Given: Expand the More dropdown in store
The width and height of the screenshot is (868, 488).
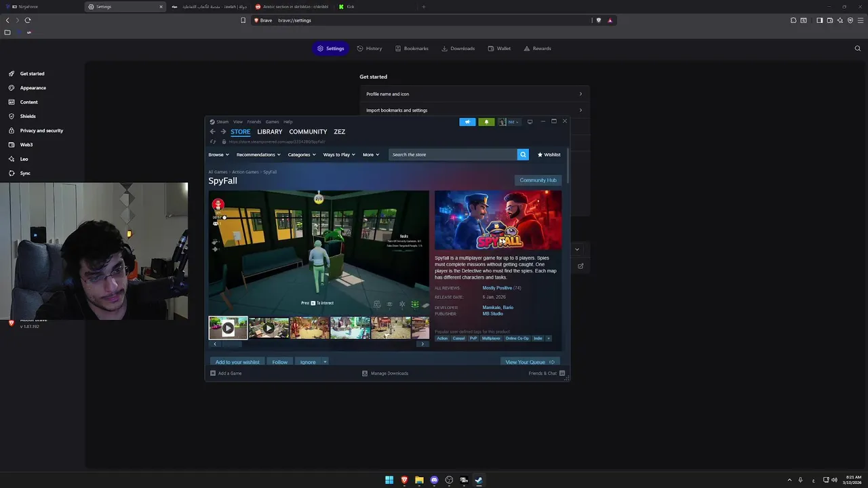Looking at the screenshot, I should pos(371,155).
